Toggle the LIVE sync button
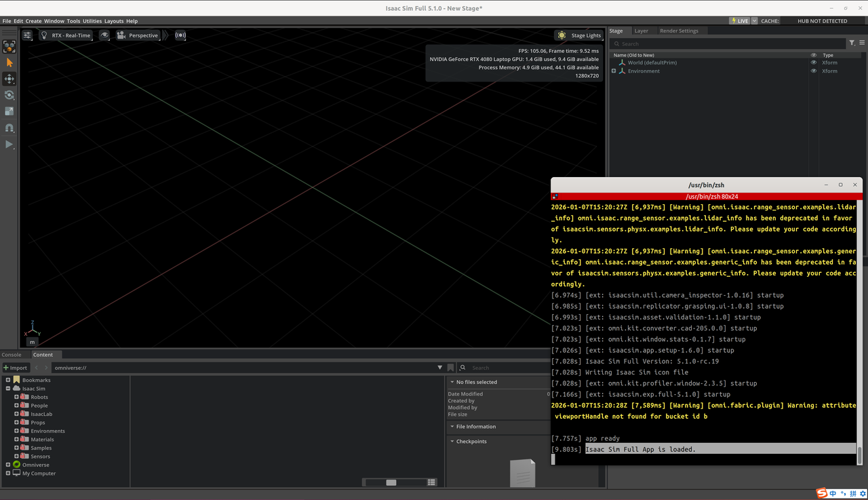This screenshot has height=500, width=868. 739,21
